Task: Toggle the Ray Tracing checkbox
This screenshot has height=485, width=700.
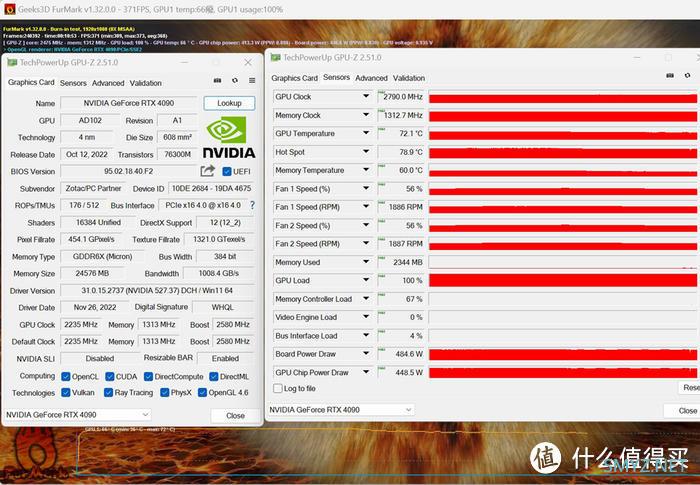Action: click(x=108, y=393)
